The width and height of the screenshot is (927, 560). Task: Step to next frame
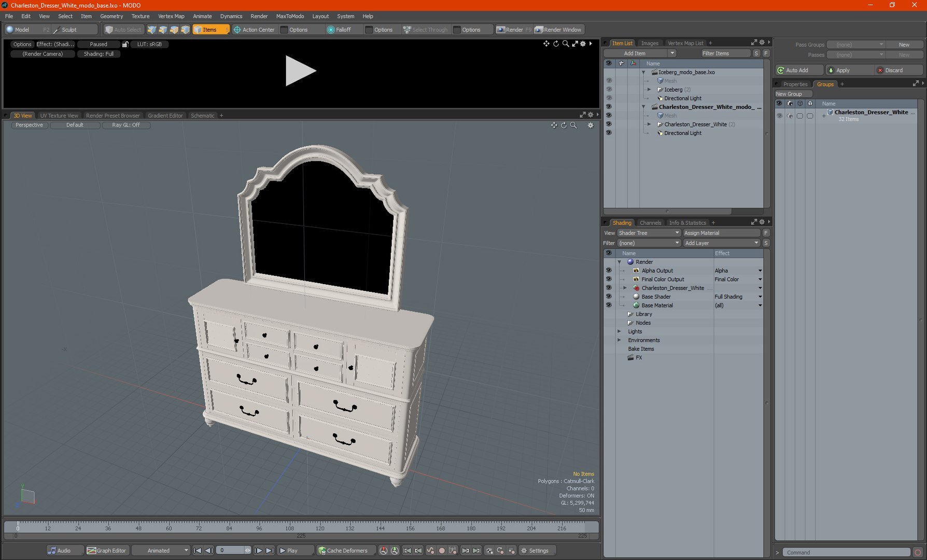(x=258, y=551)
